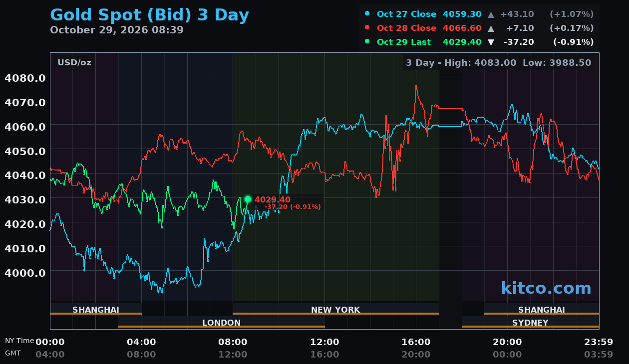Click the GMT 03:59 label

599,355
